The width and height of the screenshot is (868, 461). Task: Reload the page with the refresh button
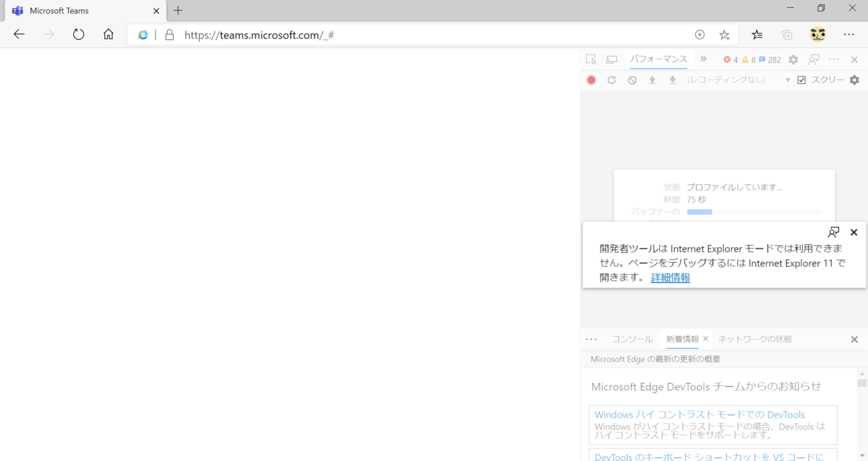78,35
